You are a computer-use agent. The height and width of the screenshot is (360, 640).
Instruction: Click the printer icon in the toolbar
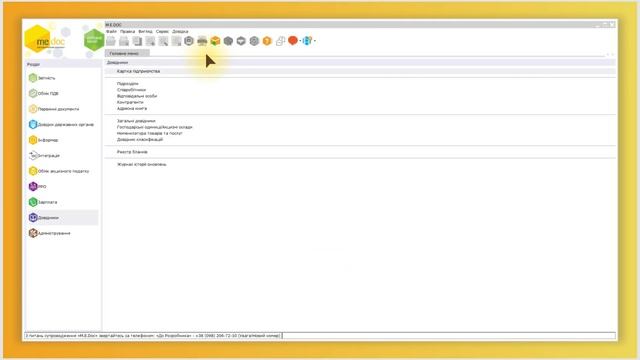click(202, 41)
